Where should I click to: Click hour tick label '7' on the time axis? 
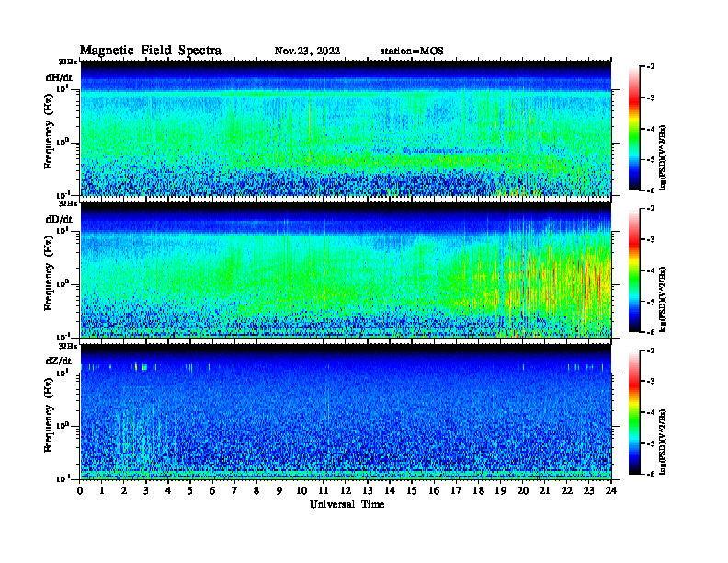pyautogui.click(x=234, y=491)
